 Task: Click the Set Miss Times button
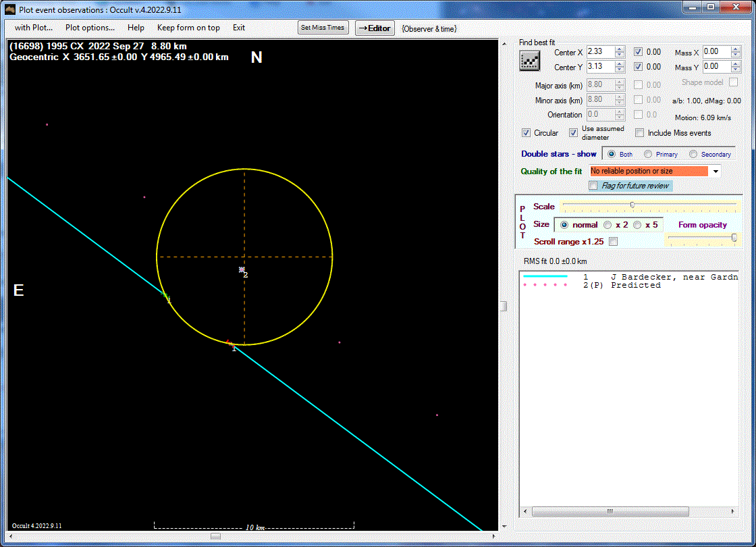[x=323, y=28]
